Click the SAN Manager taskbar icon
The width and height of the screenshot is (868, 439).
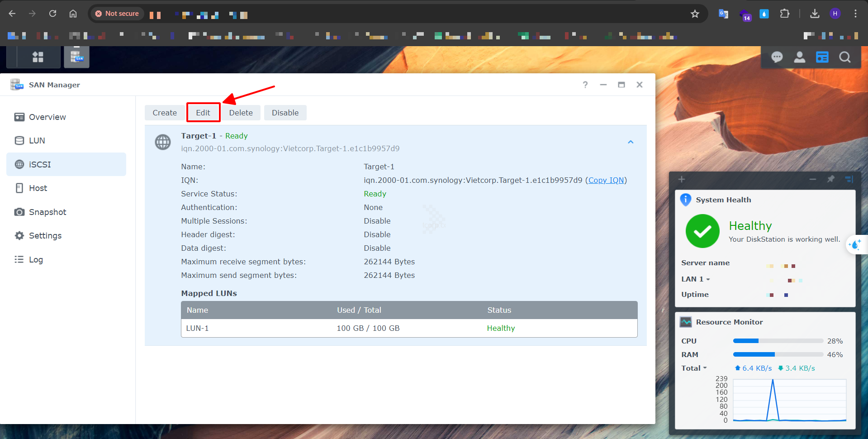(x=76, y=57)
